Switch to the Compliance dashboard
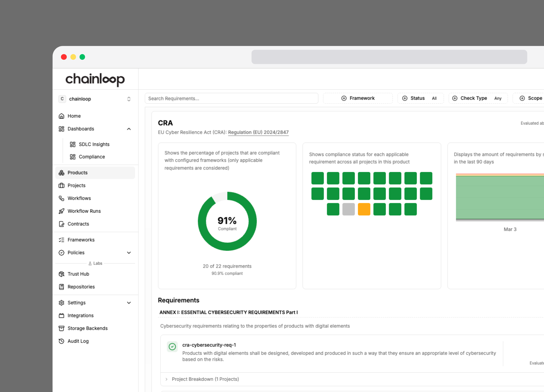 [92, 157]
